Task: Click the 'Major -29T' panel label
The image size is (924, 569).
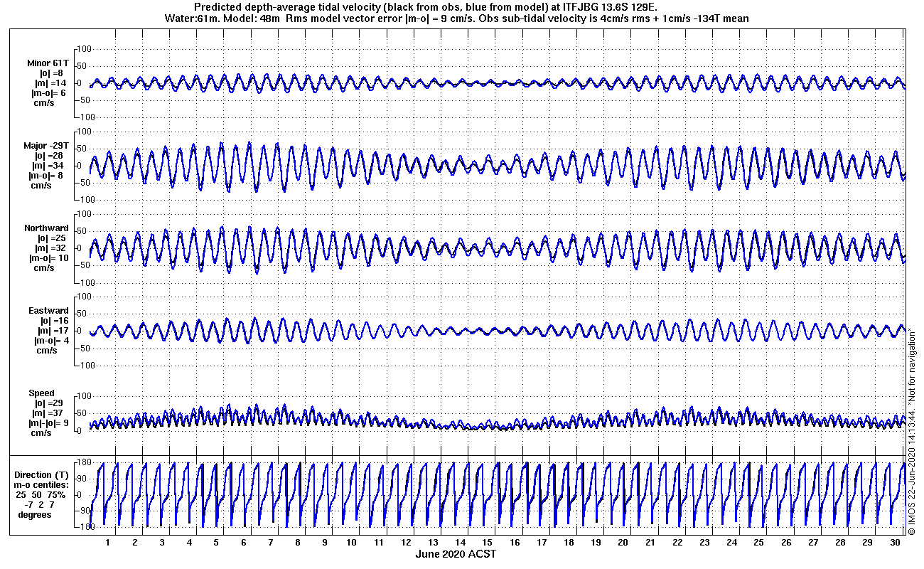Action: point(47,146)
